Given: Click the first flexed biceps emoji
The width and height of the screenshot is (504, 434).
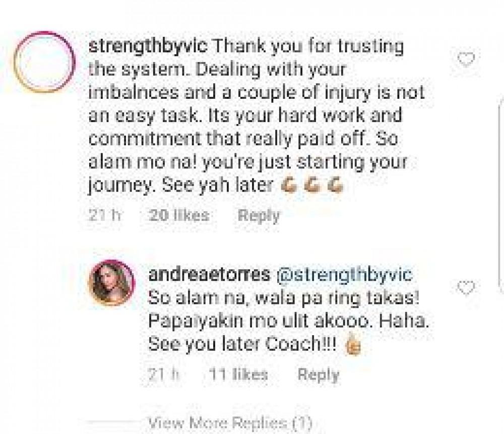Looking at the screenshot, I should coord(289,185).
